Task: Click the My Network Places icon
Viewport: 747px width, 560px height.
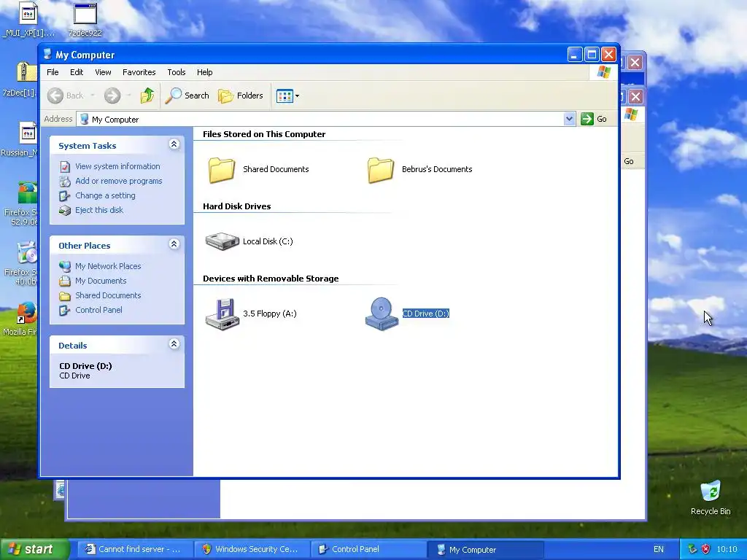Action: click(x=65, y=266)
